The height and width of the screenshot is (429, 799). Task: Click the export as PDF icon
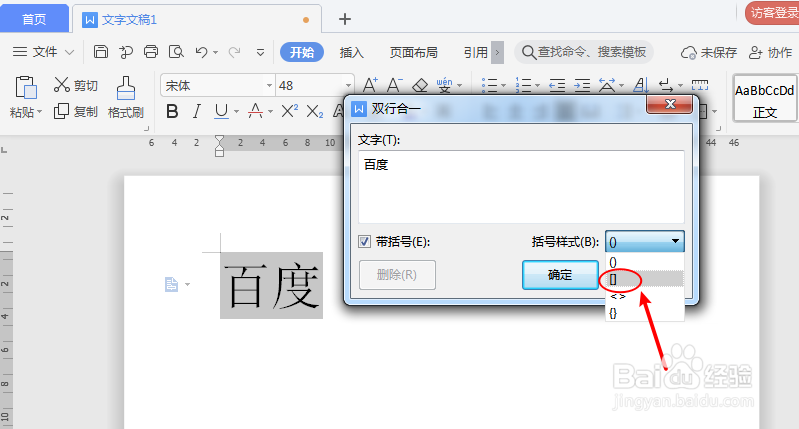coord(126,52)
